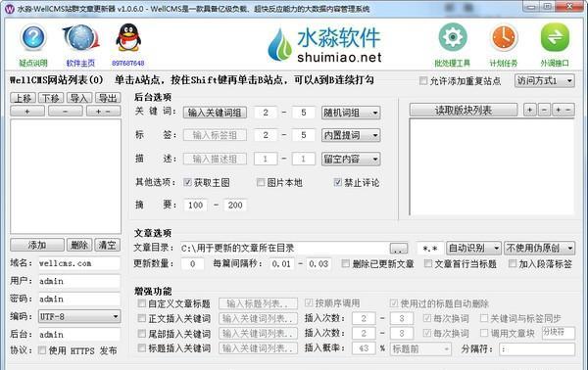Image resolution: width=588 pixels, height=370 pixels.
Task: Enable 标题插入关键词 checkbox
Action: coord(142,348)
